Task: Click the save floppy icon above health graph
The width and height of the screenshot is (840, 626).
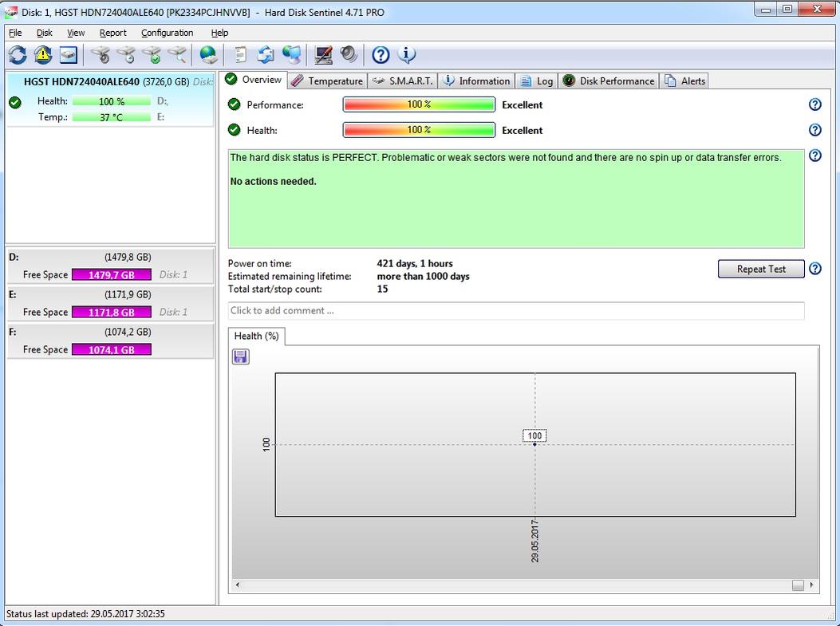Action: tap(241, 356)
